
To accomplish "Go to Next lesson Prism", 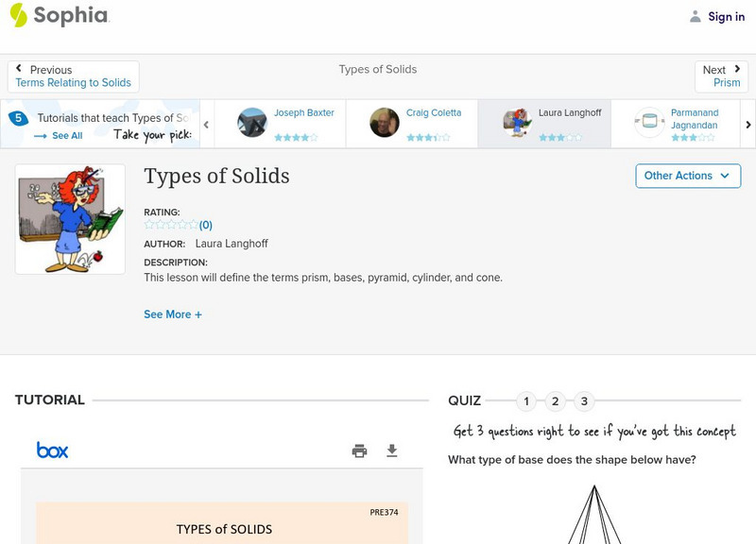I will [721, 76].
